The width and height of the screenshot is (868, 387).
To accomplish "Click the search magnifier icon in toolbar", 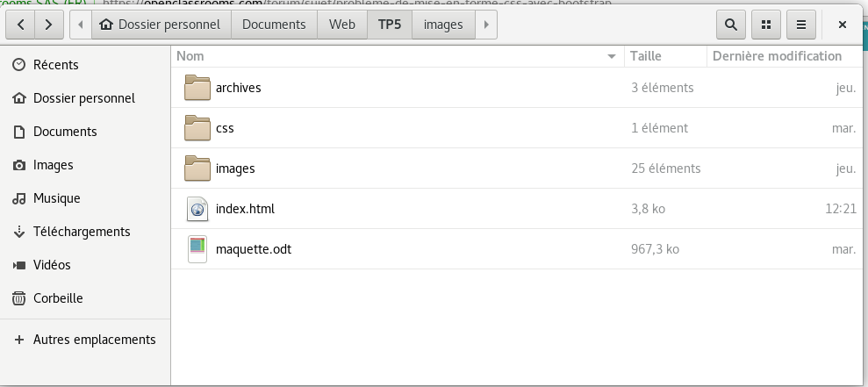I will click(x=730, y=25).
